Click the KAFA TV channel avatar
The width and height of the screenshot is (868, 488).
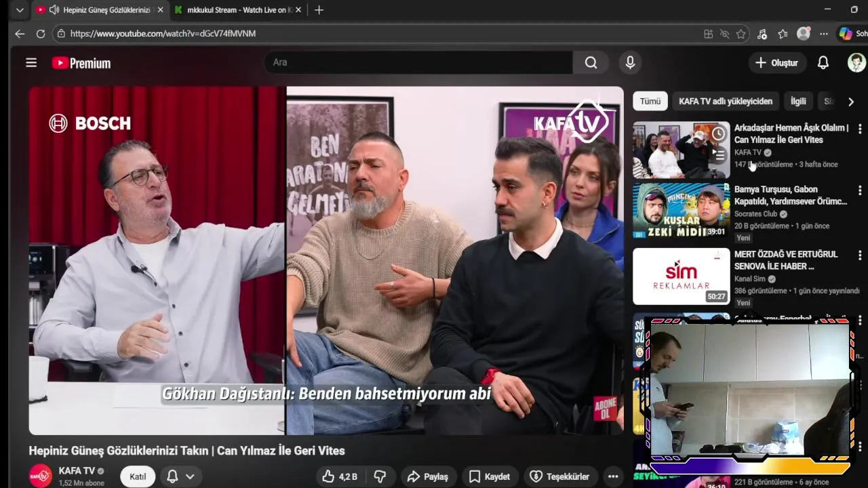coord(41,476)
